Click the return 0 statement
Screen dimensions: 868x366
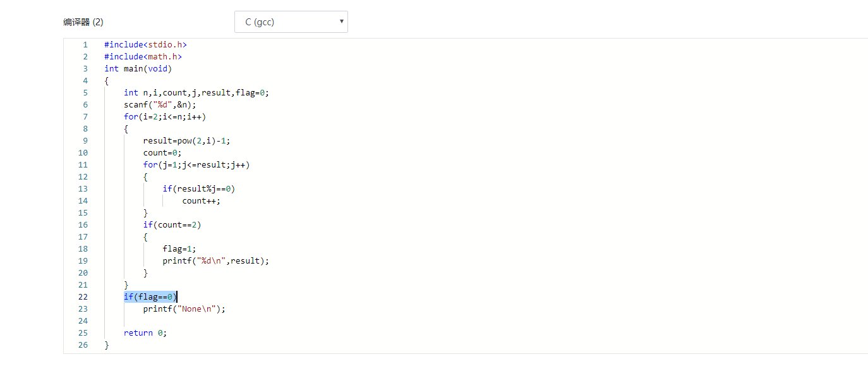click(x=145, y=333)
